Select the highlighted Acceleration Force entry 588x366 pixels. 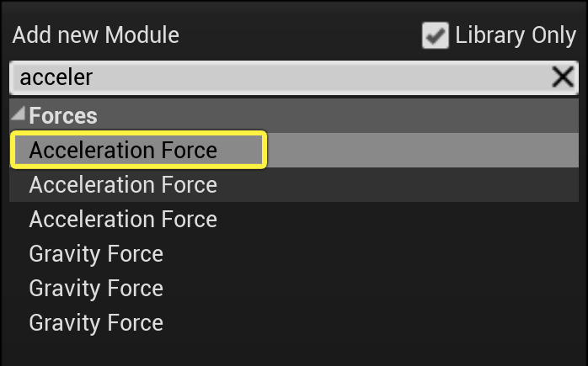(123, 151)
